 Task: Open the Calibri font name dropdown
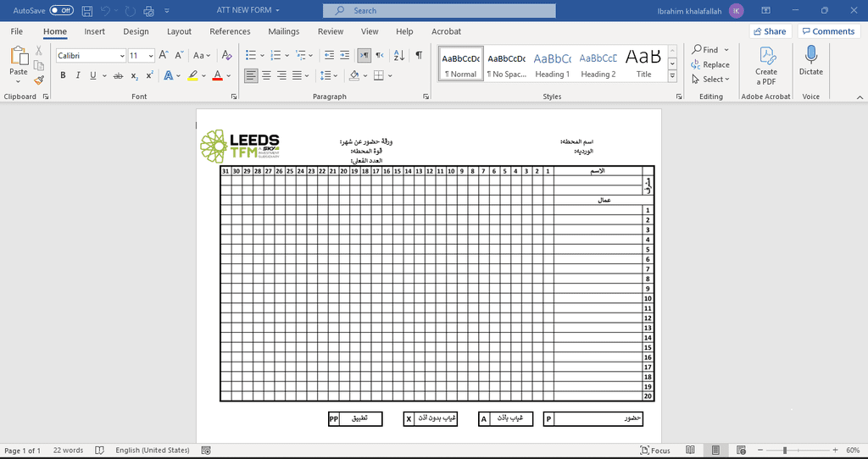pyautogui.click(x=91, y=55)
